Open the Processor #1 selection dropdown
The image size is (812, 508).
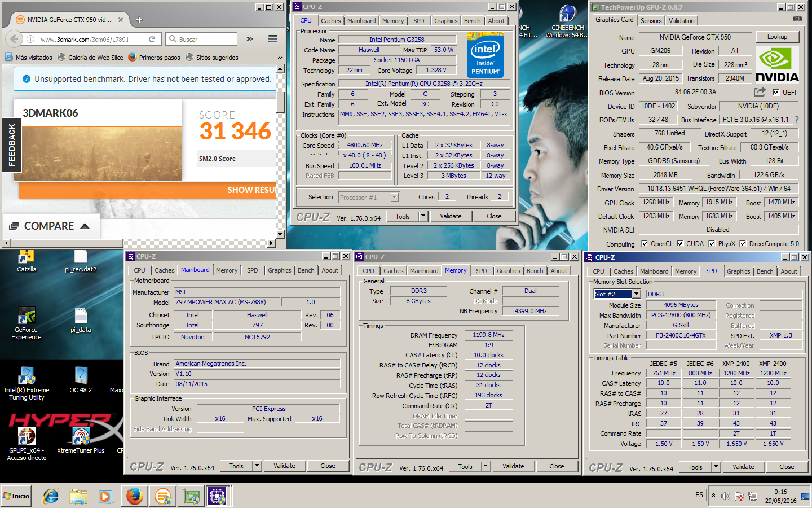(394, 197)
